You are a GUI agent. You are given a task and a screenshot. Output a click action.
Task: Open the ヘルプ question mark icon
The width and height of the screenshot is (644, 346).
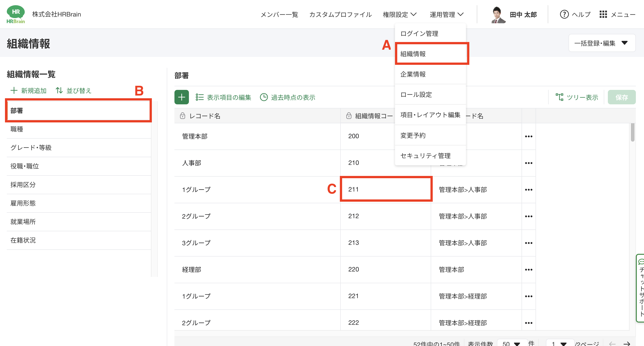point(564,14)
